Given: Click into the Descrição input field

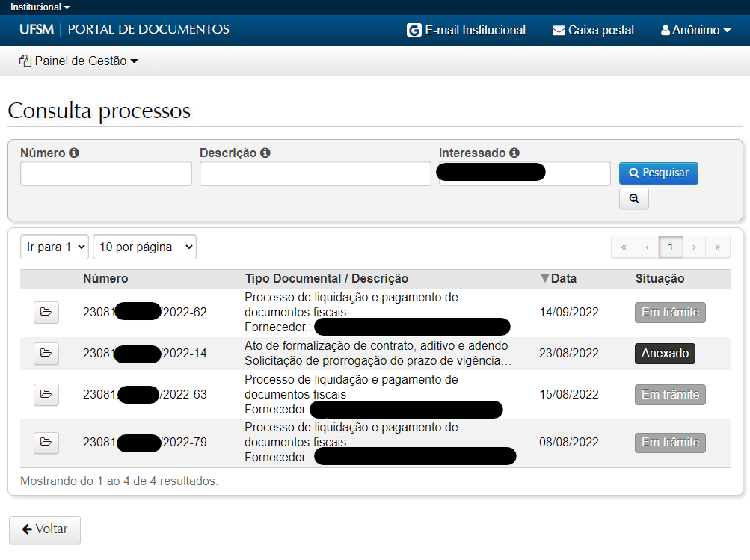Looking at the screenshot, I should click(x=315, y=173).
